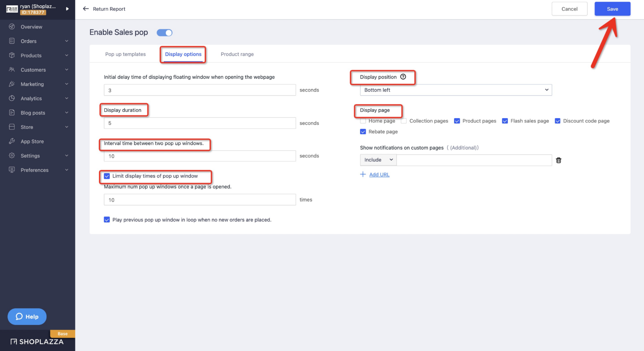Check the Collection pages checkbox
The width and height of the screenshot is (644, 351).
click(404, 121)
